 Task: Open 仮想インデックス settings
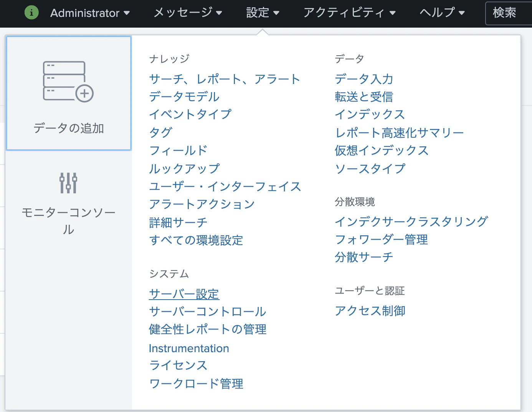[x=382, y=150]
